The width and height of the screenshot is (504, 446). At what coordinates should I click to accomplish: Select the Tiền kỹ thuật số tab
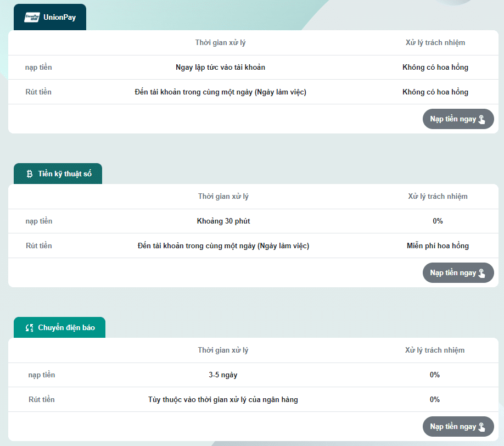click(x=64, y=174)
